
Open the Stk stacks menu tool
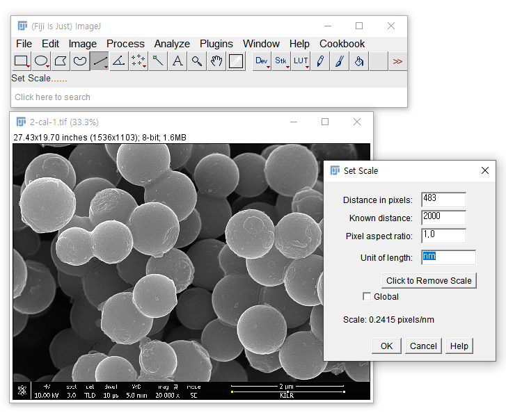pos(281,61)
